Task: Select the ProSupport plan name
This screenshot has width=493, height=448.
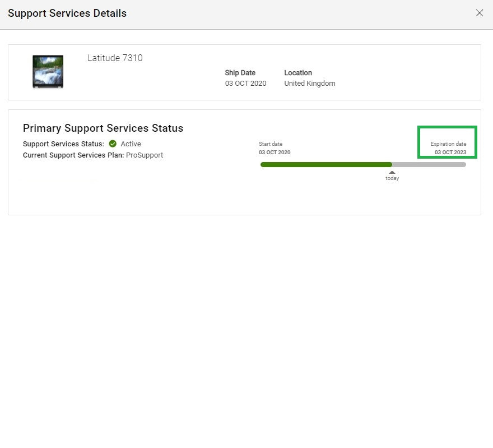Action: [145, 155]
